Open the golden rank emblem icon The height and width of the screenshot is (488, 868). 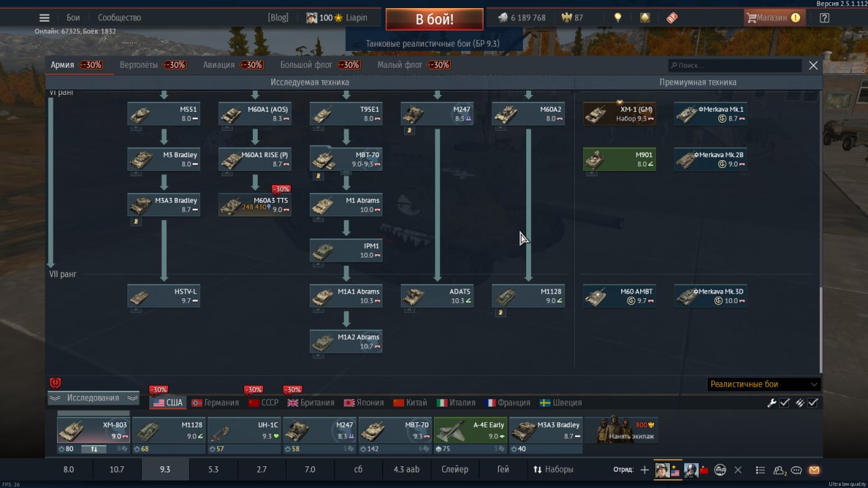coord(645,18)
